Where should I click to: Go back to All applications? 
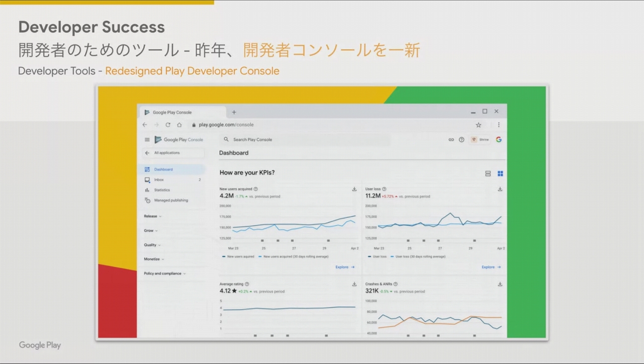tap(173, 153)
